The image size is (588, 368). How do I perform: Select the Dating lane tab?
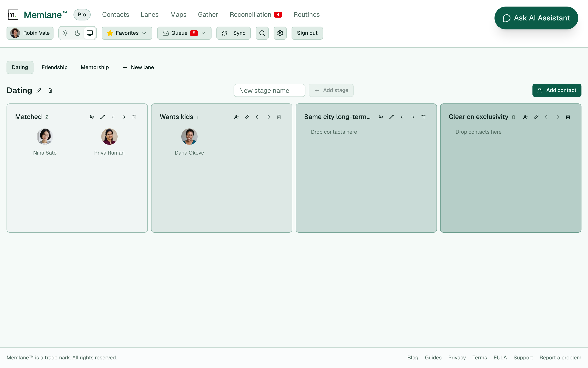20,67
